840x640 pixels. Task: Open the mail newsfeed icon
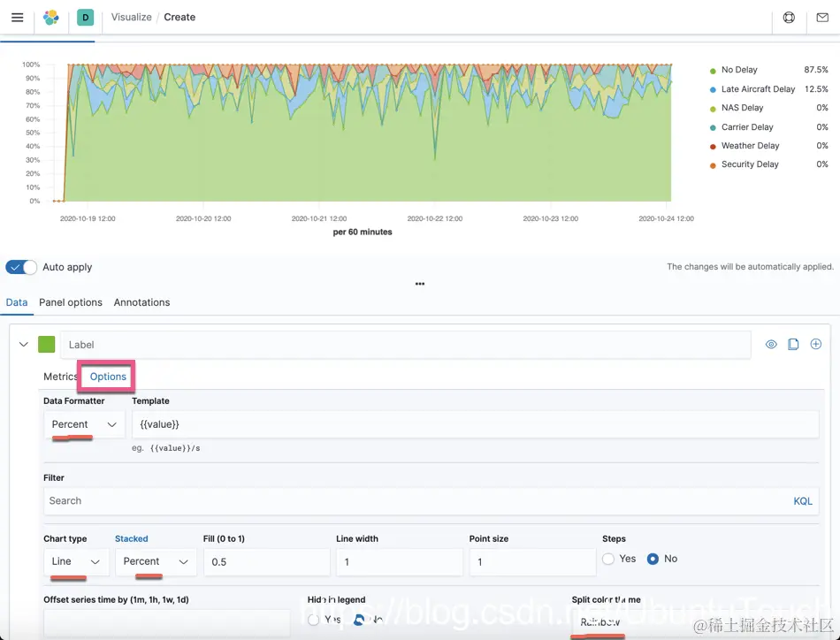[x=822, y=17]
